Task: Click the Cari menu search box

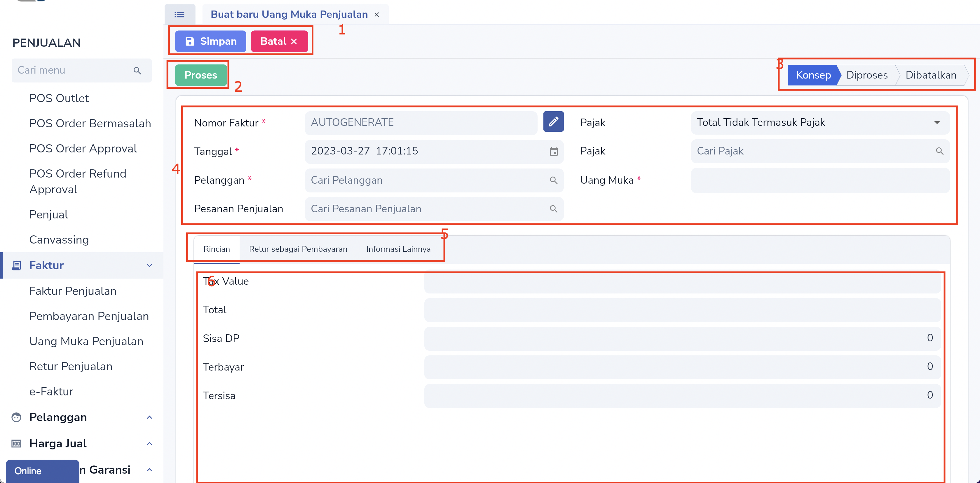Action: click(81, 70)
